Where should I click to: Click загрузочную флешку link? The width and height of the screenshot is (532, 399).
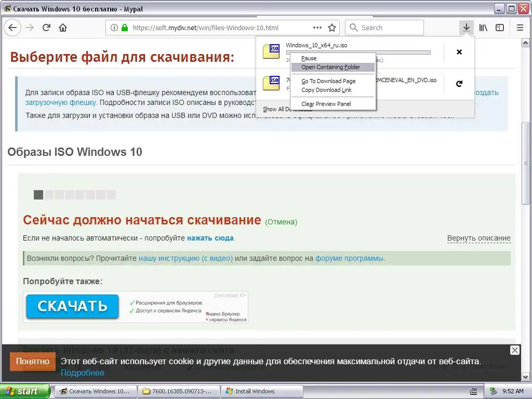point(61,102)
